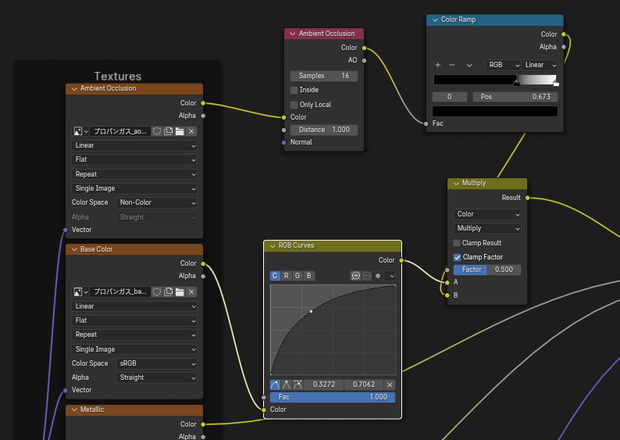
Task: Remove color stop with minus icon in Color Ramp
Action: coord(452,65)
